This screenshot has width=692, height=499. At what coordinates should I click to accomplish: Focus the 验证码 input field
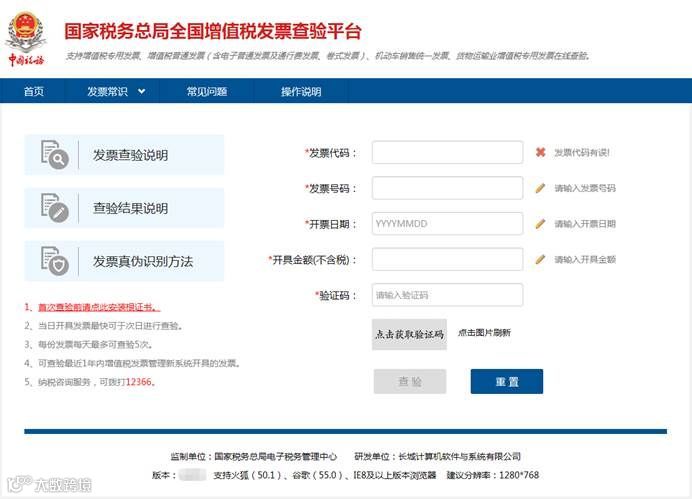(448, 295)
